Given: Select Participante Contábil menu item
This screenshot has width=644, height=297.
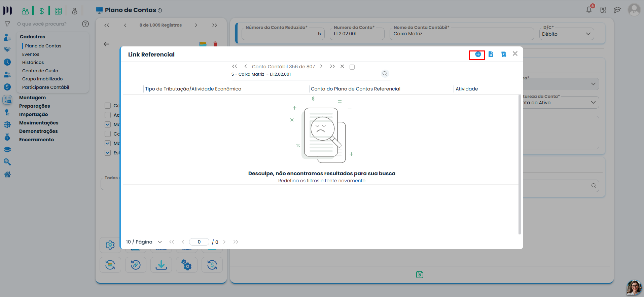Looking at the screenshot, I should point(45,87).
